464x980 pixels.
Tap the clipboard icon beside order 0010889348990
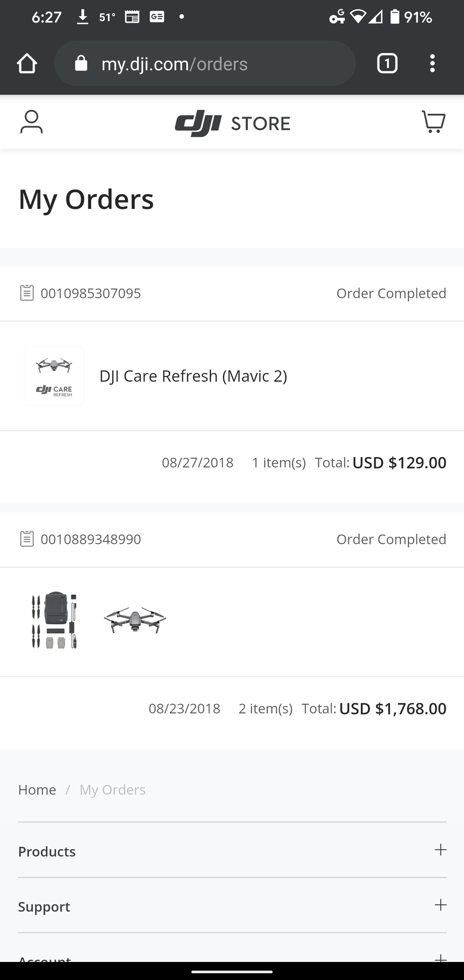[27, 539]
